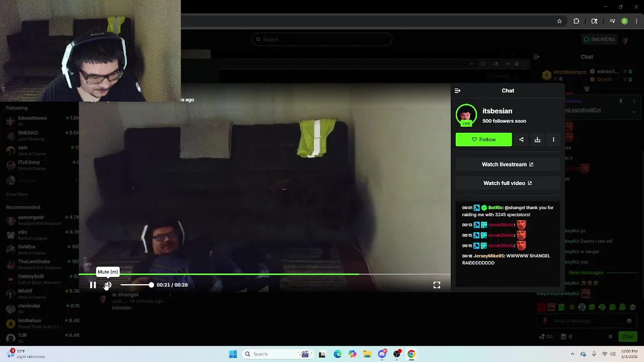The height and width of the screenshot is (362, 644).
Task: Click taskbar Search box
Action: [x=277, y=354]
